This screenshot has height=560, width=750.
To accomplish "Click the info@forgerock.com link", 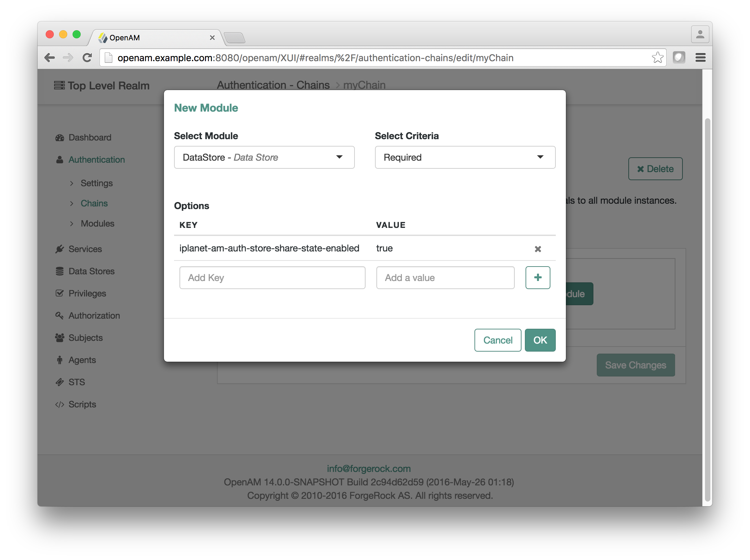I will [368, 469].
